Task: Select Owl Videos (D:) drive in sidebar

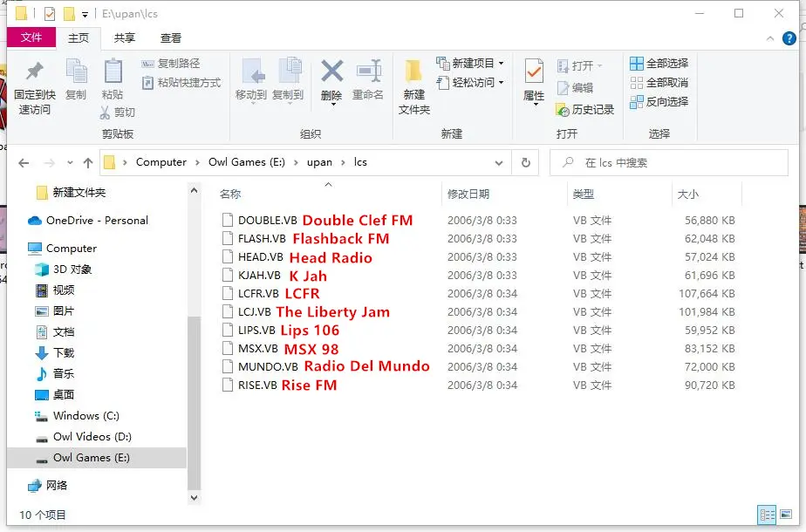Action: [83, 436]
